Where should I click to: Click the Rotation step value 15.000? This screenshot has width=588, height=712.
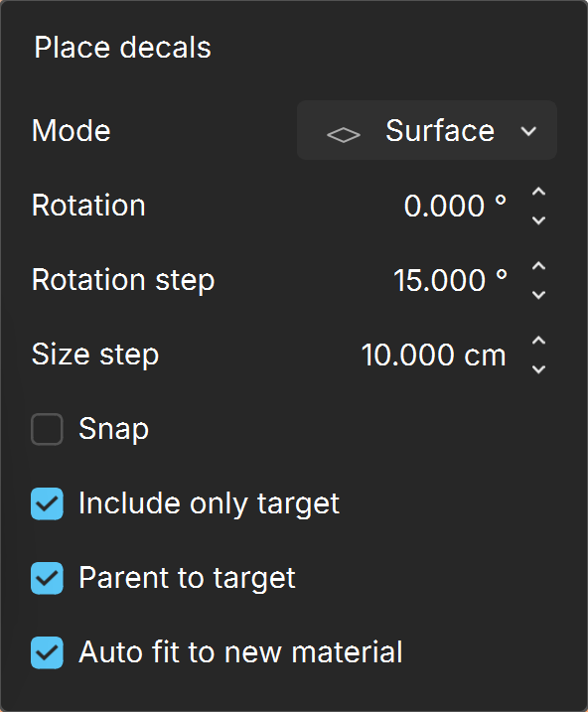[x=450, y=280]
